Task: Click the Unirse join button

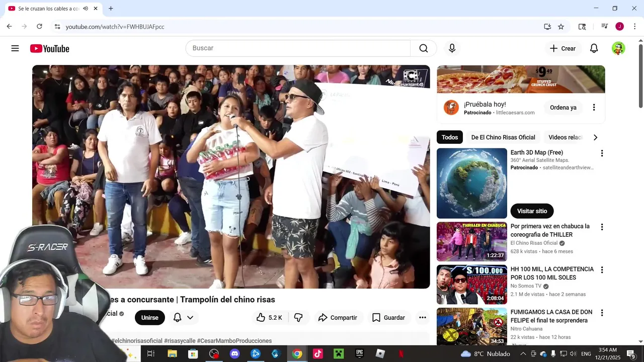Action: pyautogui.click(x=149, y=318)
